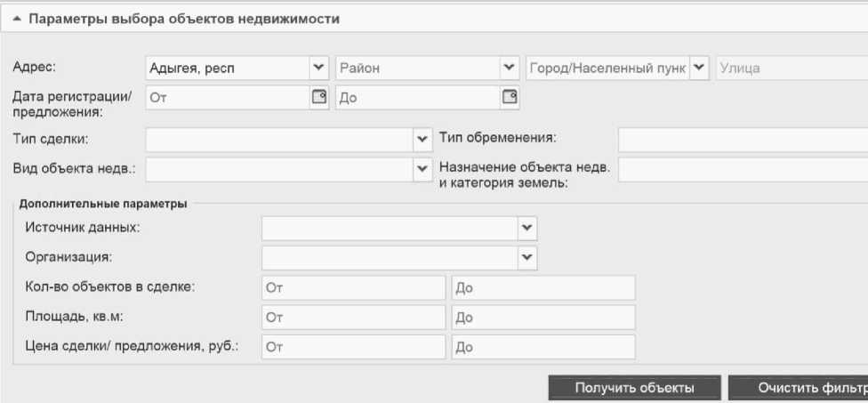Click the Цена сделки 'До' field
The height and width of the screenshot is (403, 868).
click(x=542, y=346)
